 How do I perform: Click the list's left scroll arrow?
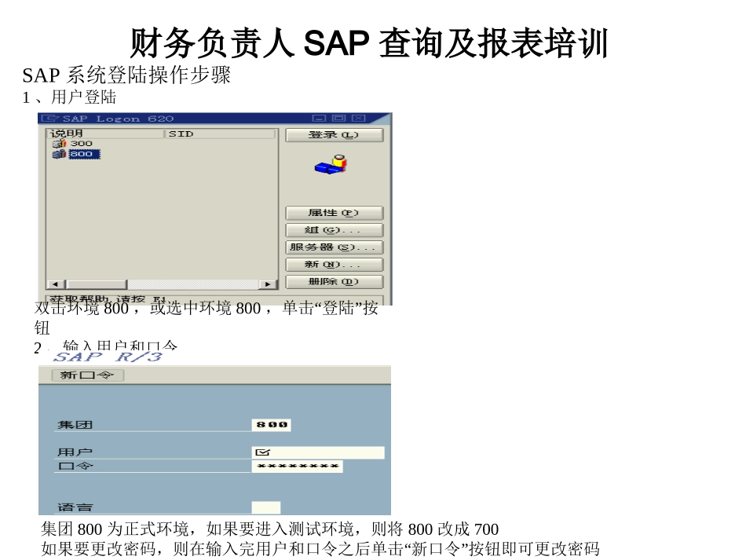[x=56, y=284]
